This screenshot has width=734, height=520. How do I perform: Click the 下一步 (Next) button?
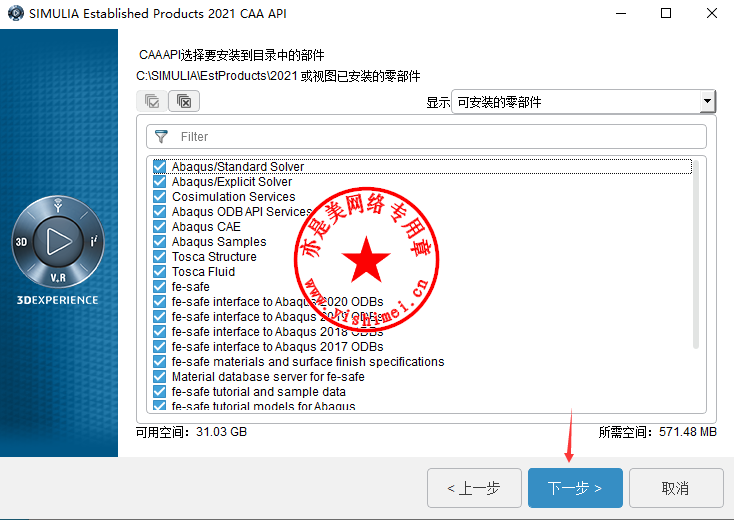(x=575, y=488)
